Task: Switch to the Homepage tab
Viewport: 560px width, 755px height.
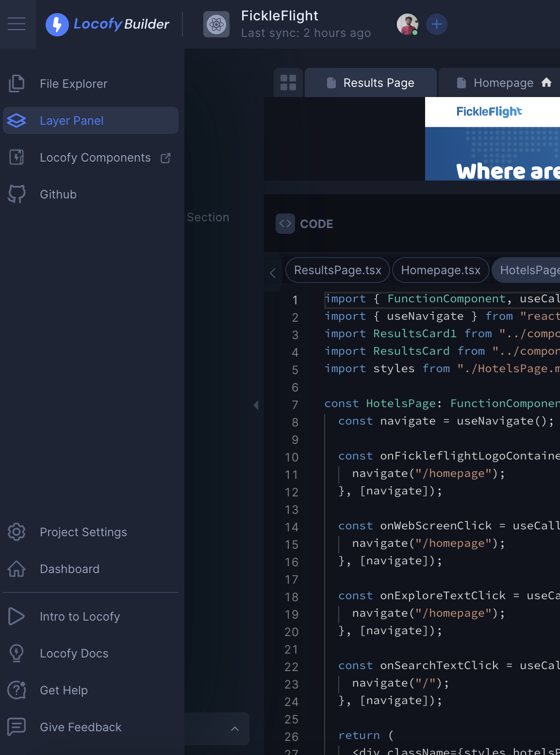Action: (x=503, y=83)
